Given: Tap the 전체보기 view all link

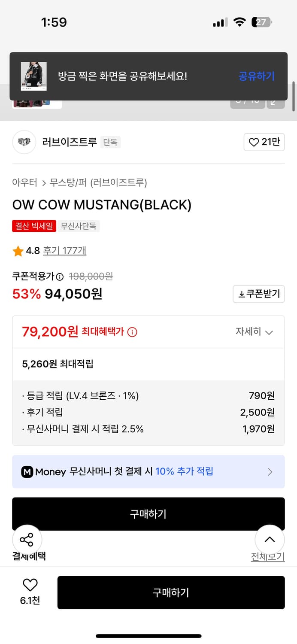Looking at the screenshot, I should (x=268, y=556).
